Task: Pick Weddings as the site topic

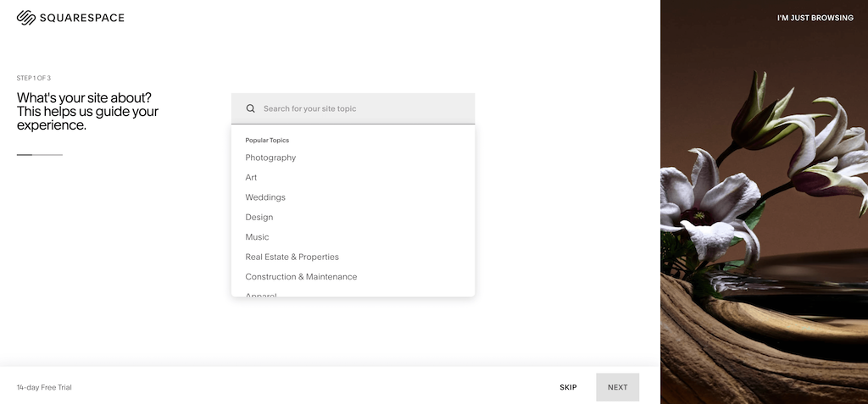Action: [x=265, y=197]
